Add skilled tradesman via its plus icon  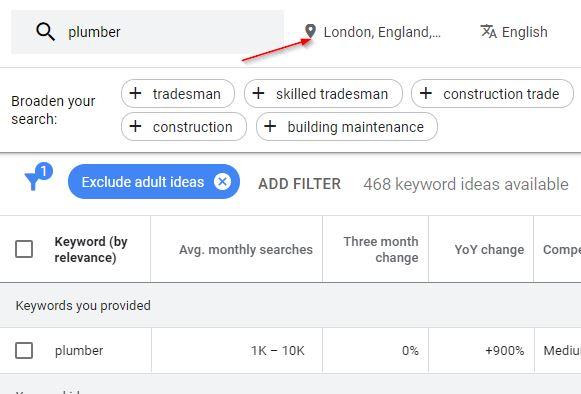click(x=258, y=93)
